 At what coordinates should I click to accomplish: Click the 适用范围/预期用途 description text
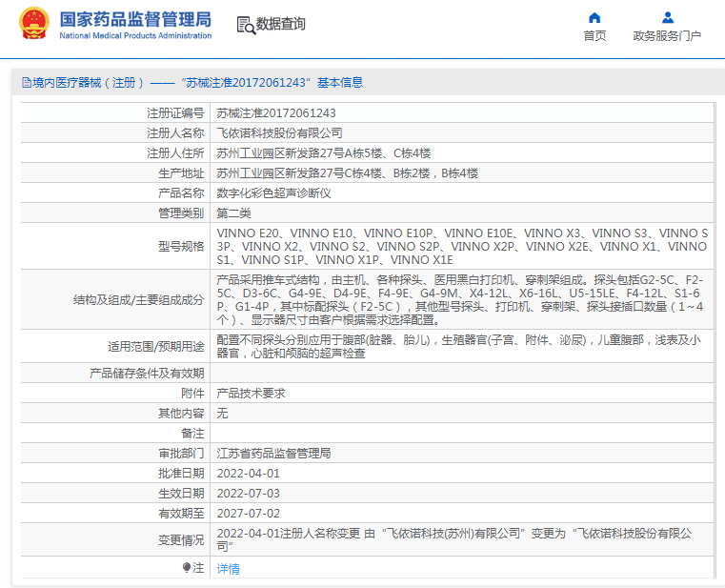coord(458,347)
